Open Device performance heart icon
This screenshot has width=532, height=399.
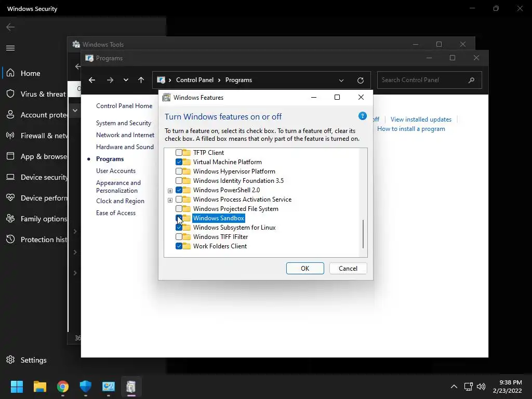tap(10, 197)
